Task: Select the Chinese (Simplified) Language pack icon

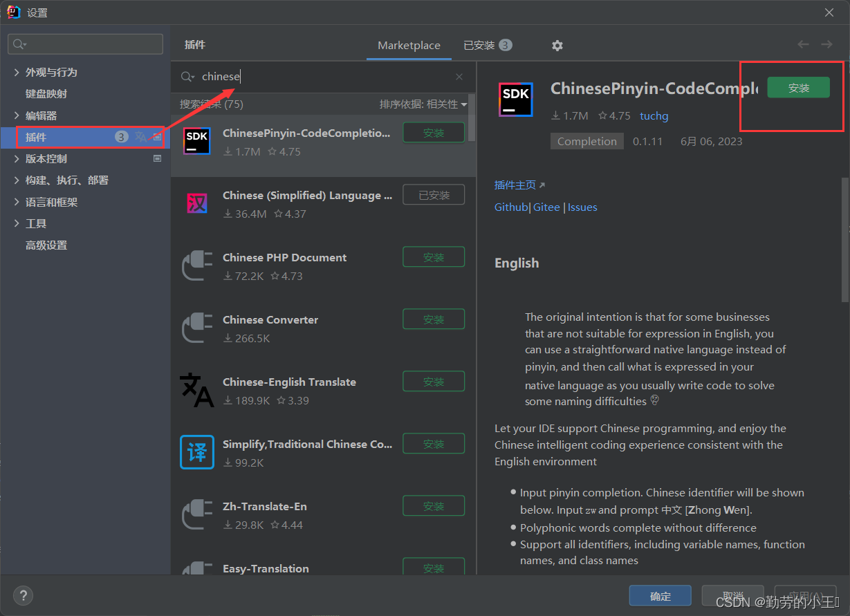Action: click(x=197, y=203)
